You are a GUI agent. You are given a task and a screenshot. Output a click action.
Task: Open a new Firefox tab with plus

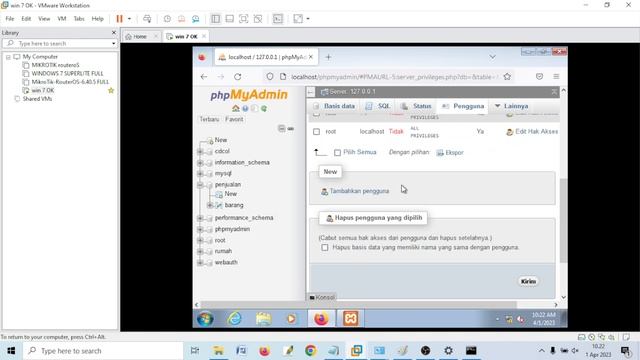coord(328,57)
